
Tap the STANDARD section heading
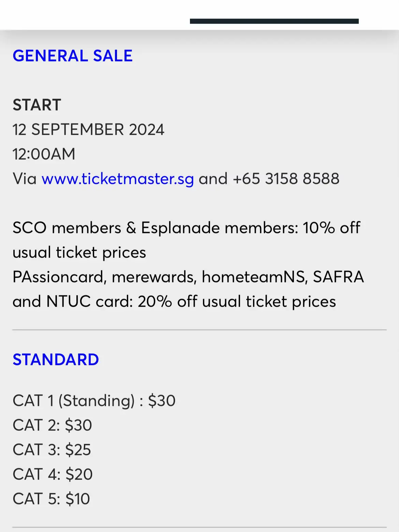56,360
